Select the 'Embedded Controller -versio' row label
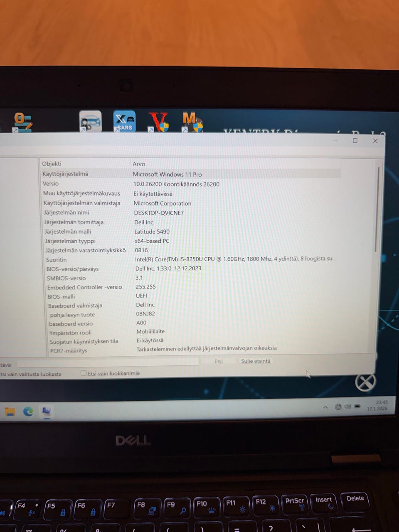 pyautogui.click(x=84, y=287)
